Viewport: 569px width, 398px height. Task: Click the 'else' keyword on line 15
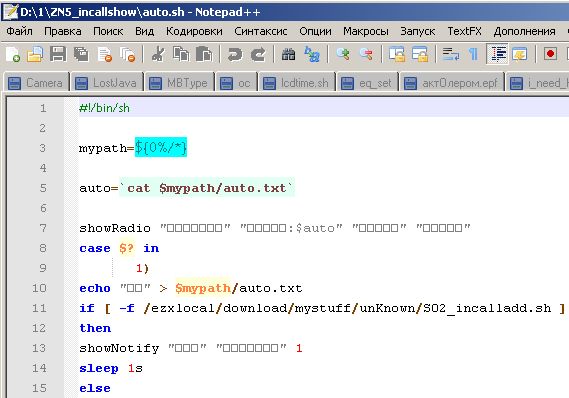[x=95, y=389]
